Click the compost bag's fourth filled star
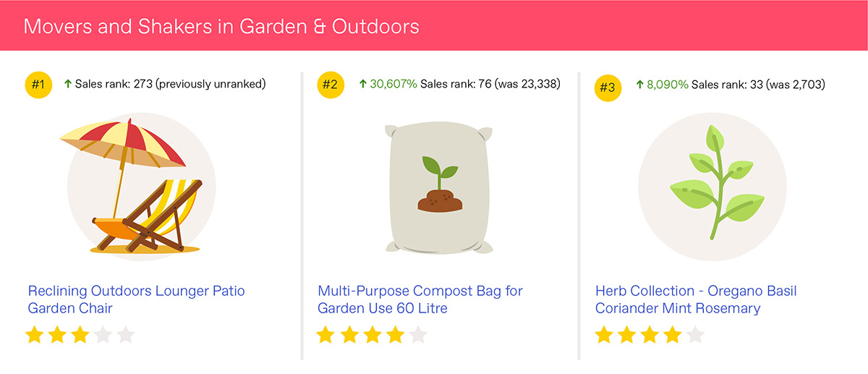Image resolution: width=868 pixels, height=374 pixels. pos(394,335)
